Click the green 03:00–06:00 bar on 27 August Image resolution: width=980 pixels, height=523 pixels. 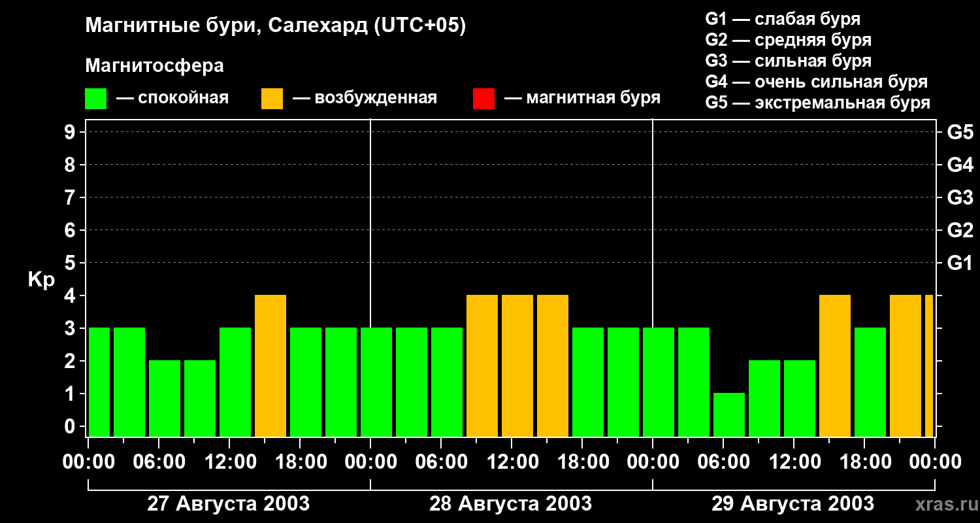(x=129, y=382)
